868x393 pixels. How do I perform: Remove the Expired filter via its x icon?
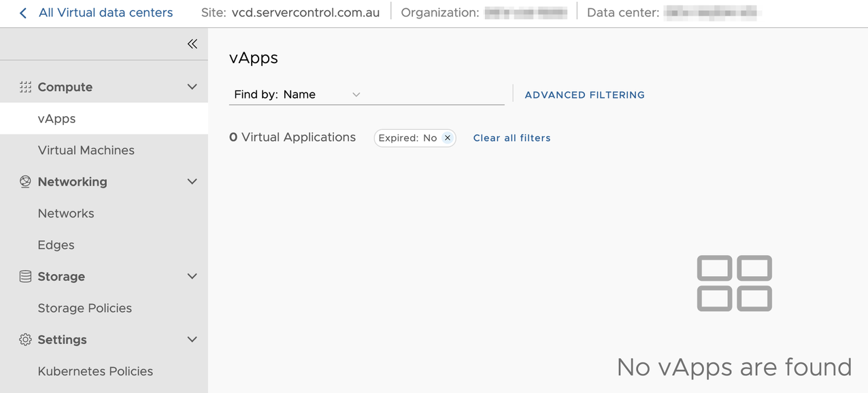coord(448,137)
